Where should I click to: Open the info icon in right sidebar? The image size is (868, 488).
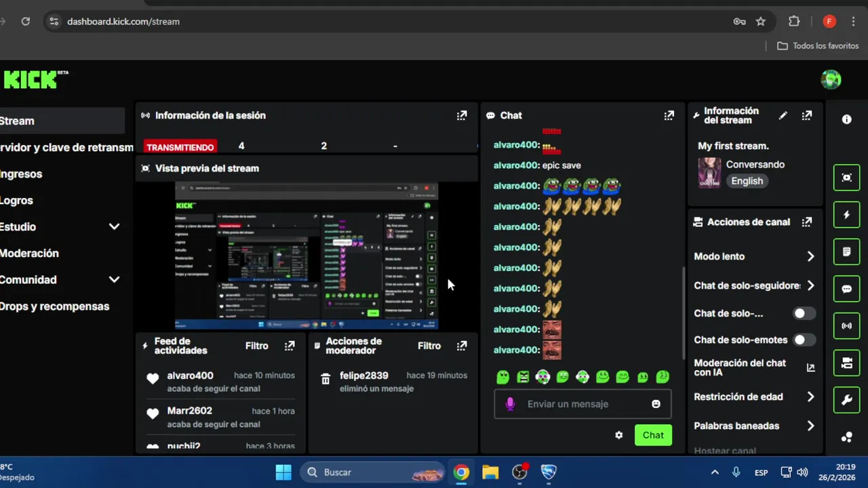point(846,119)
